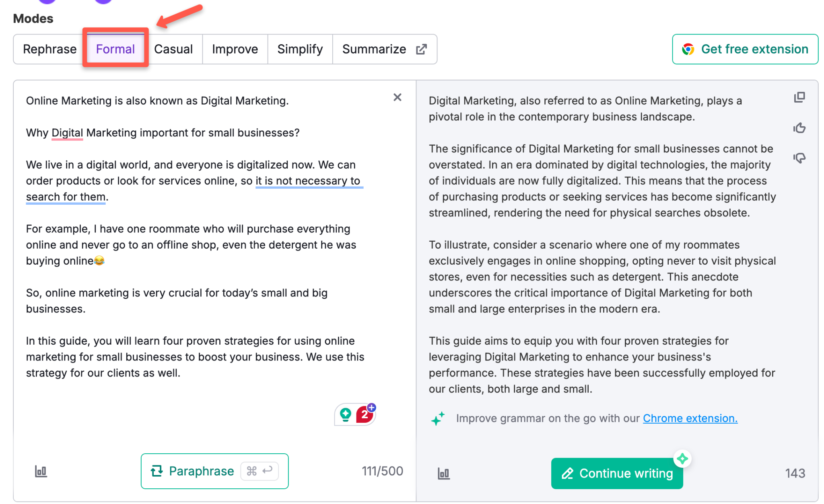Open the Summarize mode

click(x=374, y=49)
